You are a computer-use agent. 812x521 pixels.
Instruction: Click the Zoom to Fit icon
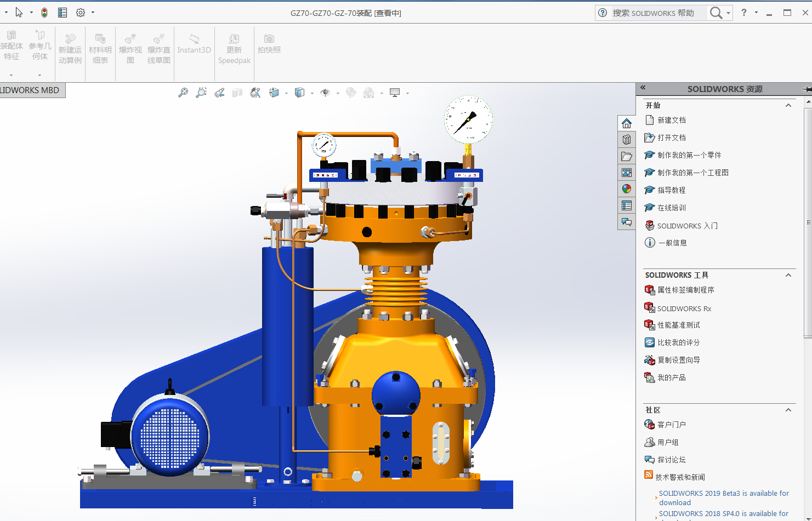[183, 93]
